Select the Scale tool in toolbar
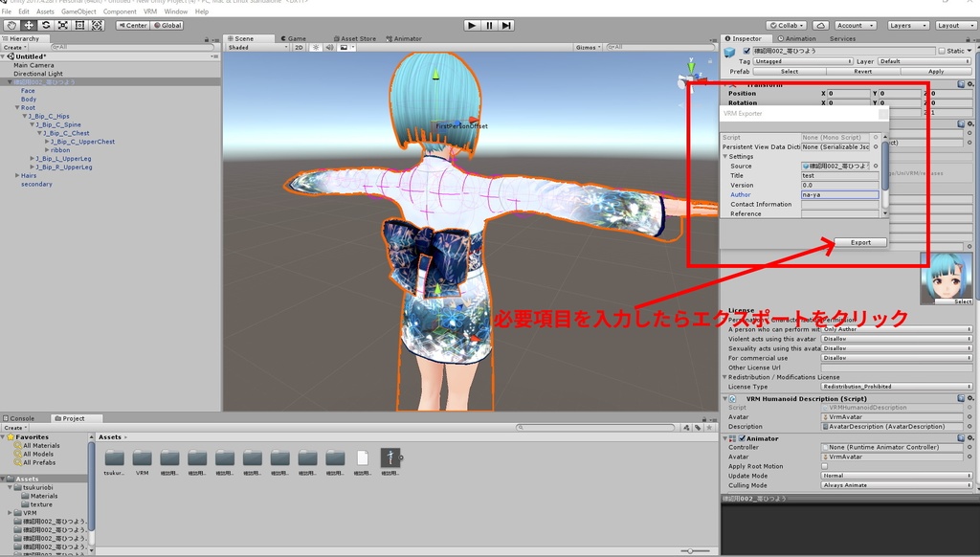The image size is (980, 557). (63, 25)
